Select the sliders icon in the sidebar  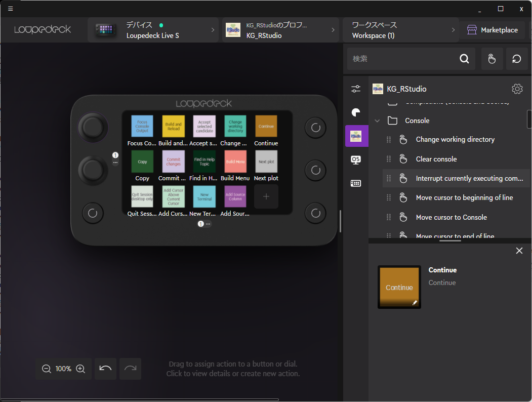pyautogui.click(x=356, y=89)
